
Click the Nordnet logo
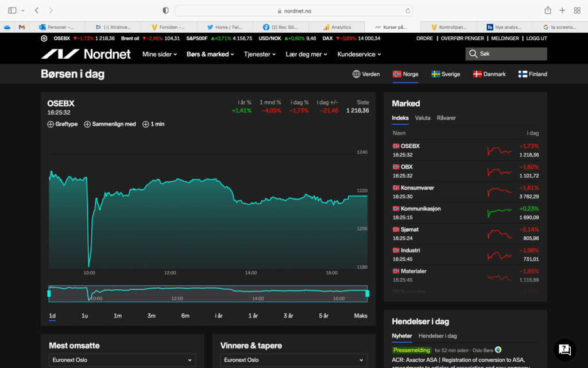point(86,54)
